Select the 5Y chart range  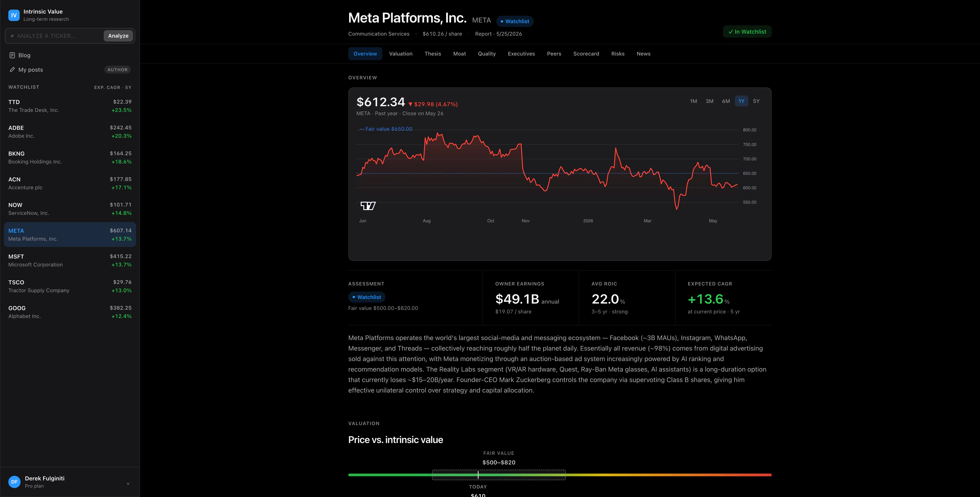(x=756, y=101)
